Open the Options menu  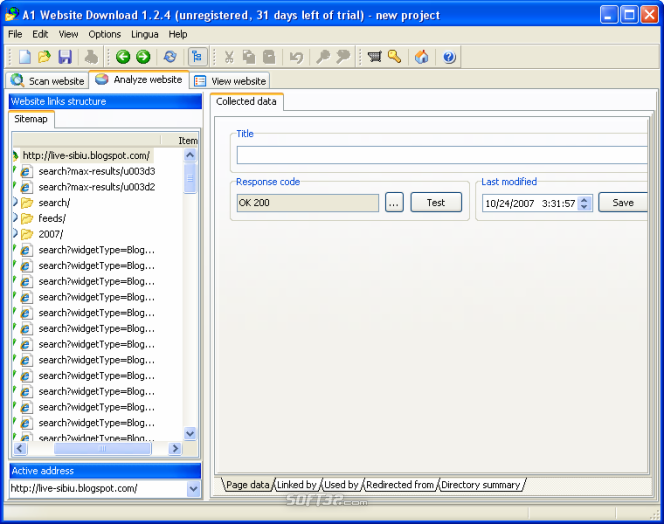coord(105,34)
